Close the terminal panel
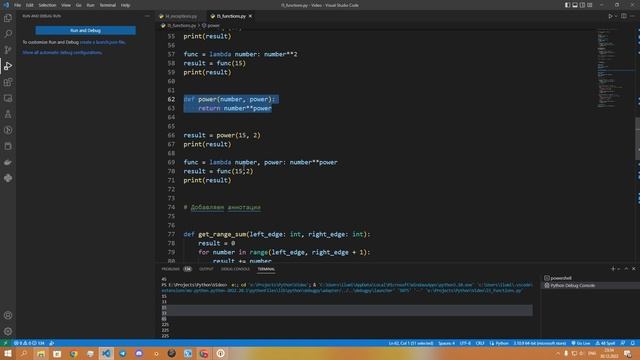Viewport: 640px width, 360px height. click(633, 269)
